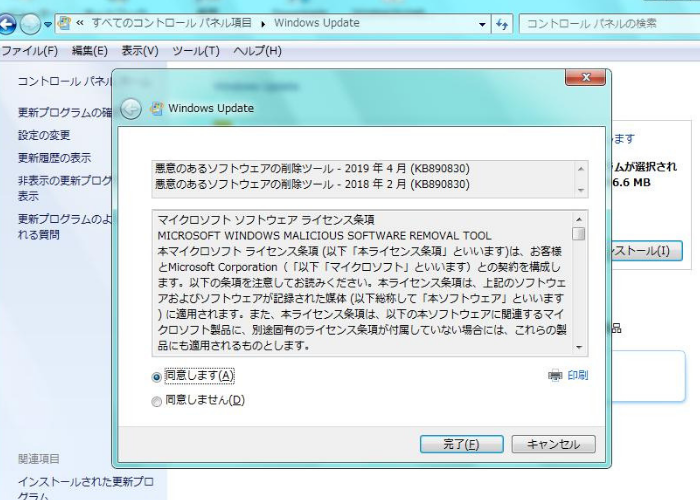Click the Windows Update breadcrumb segment
The width and height of the screenshot is (700, 500).
317,23
